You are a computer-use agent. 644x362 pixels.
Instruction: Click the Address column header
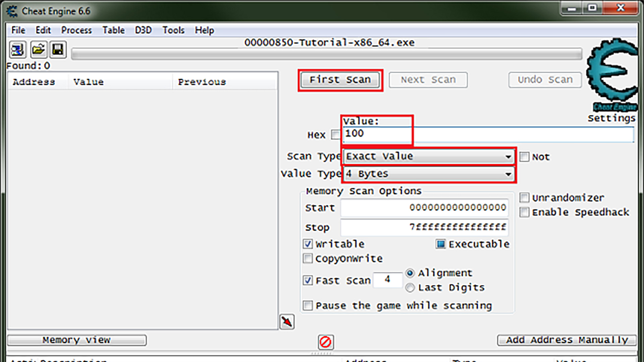[38, 82]
